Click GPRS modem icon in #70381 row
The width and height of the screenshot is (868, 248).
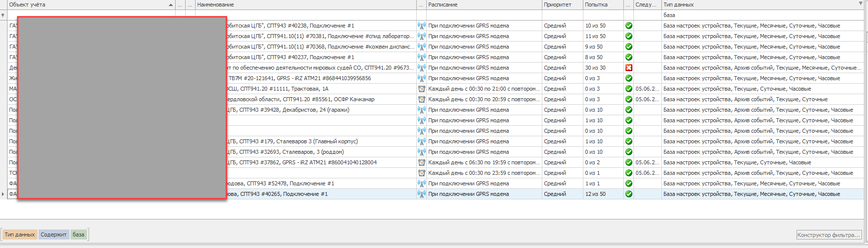(421, 36)
